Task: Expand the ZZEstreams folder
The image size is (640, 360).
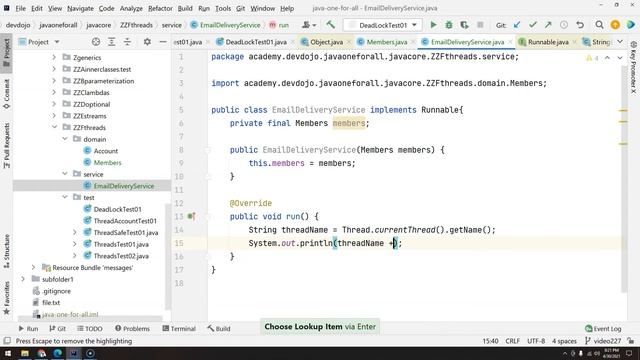Action: pyautogui.click(x=54, y=116)
